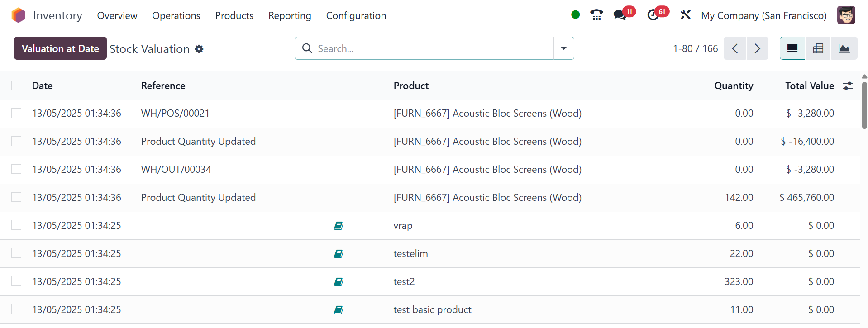The image size is (868, 328).
Task: Open the My Company (San Francisco) switcher
Action: (x=763, y=15)
